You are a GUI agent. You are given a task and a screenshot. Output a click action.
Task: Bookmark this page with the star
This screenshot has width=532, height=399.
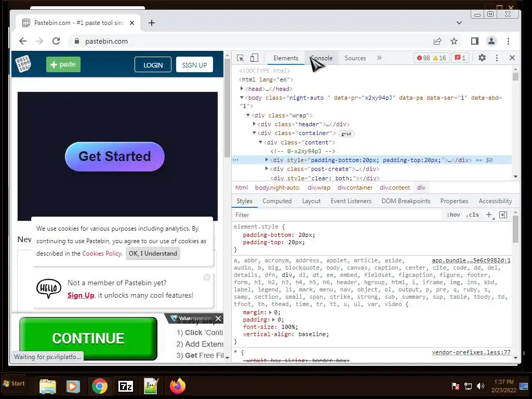pos(454,41)
